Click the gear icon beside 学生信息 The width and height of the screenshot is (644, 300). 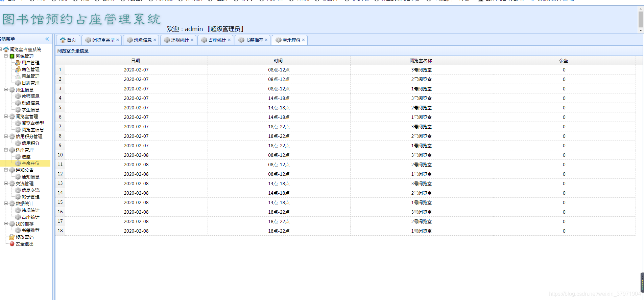point(18,110)
